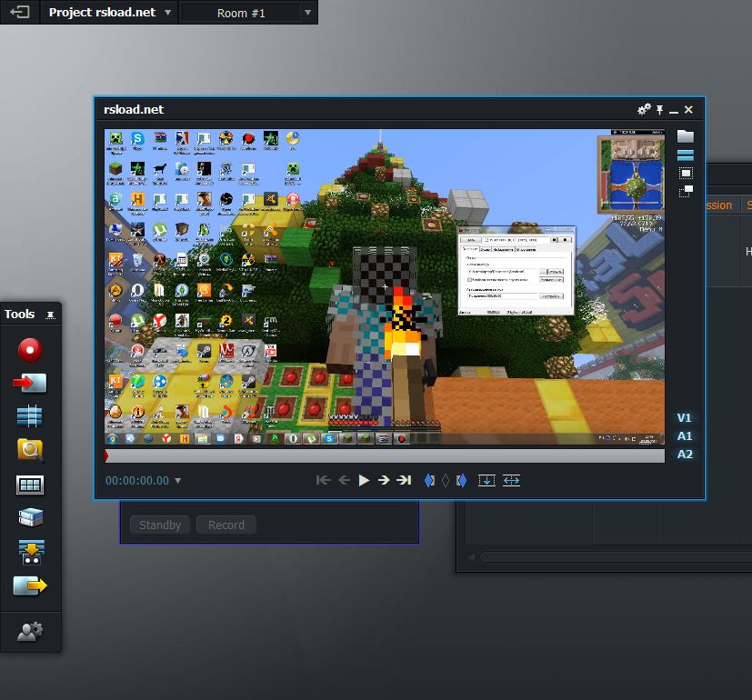Open the Project rsload.net dropdown arrow

[x=168, y=13]
